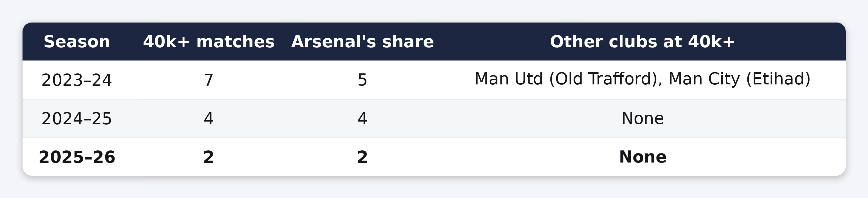868x198 pixels.
Task: Click Arsenal's share value for 2024–25
Action: (362, 119)
